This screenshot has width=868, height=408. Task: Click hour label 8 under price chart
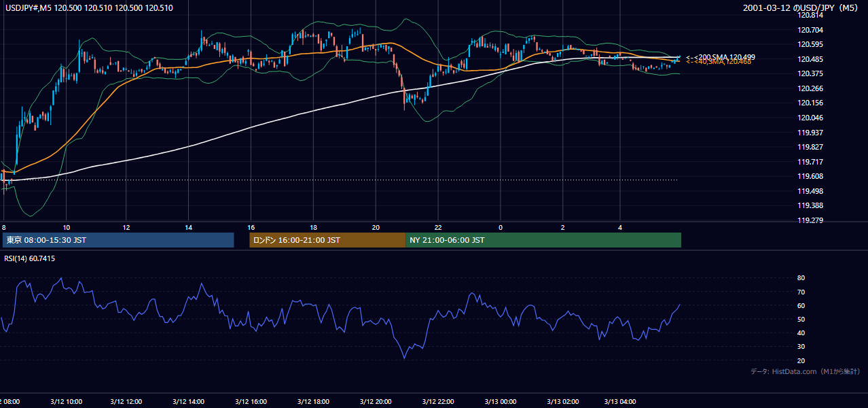(4, 227)
